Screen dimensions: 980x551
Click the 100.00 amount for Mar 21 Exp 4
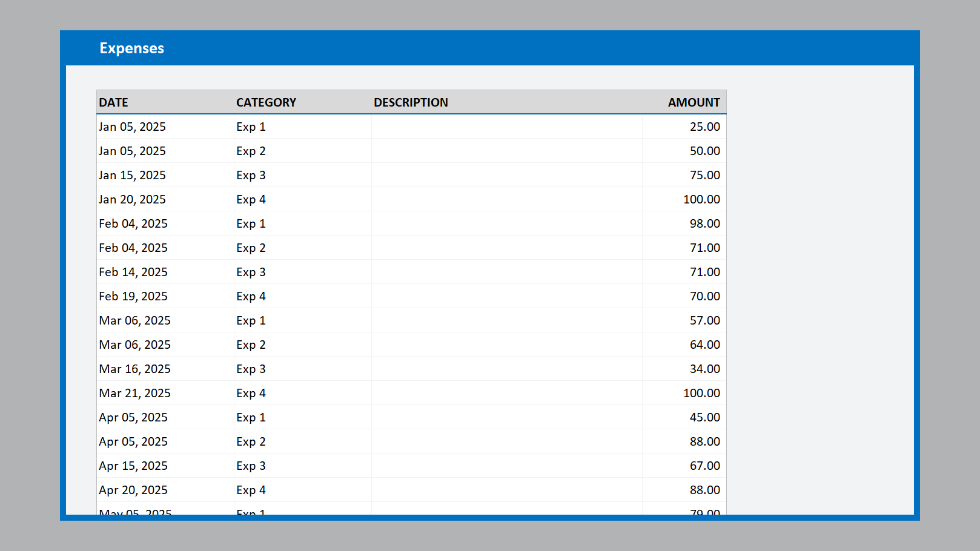click(x=701, y=393)
